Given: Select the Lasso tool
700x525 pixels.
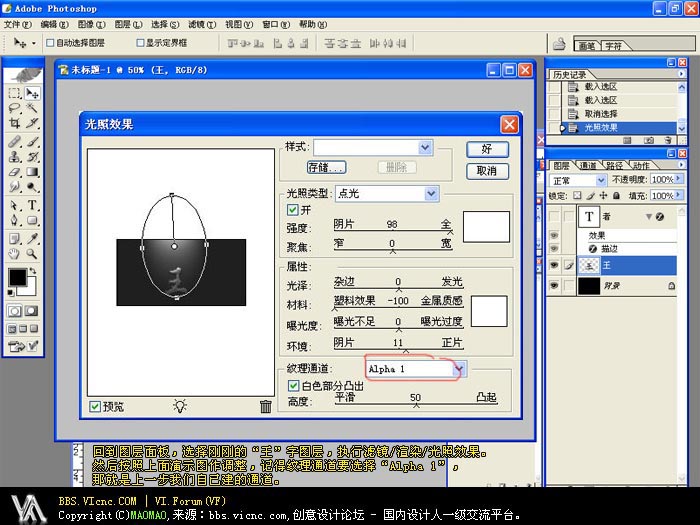Looking at the screenshot, I should 14,108.
